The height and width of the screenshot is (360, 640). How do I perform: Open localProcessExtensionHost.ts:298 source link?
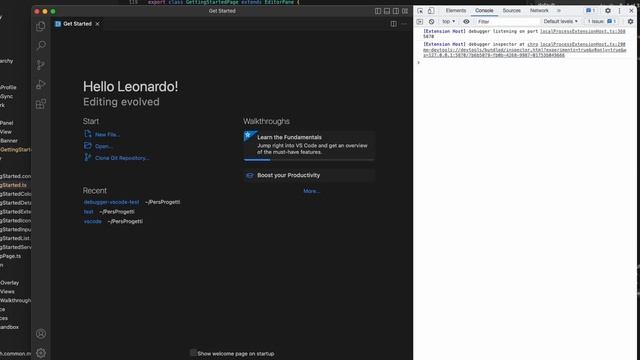(x=582, y=44)
